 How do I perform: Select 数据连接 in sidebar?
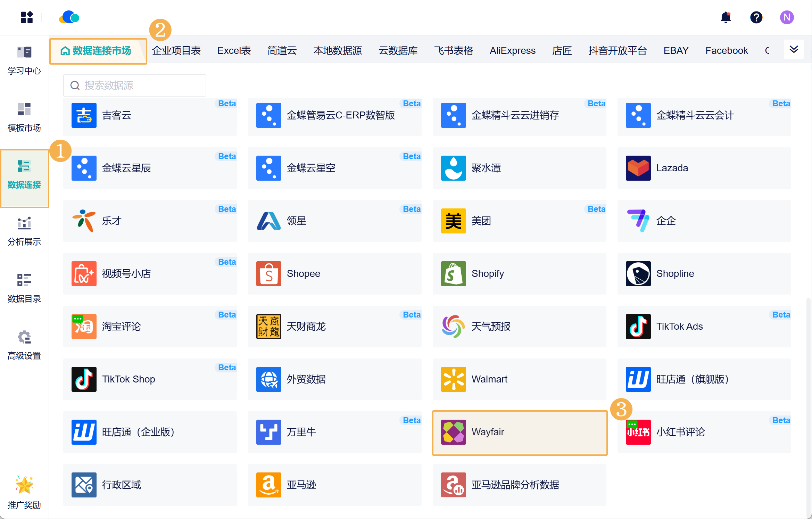point(24,178)
